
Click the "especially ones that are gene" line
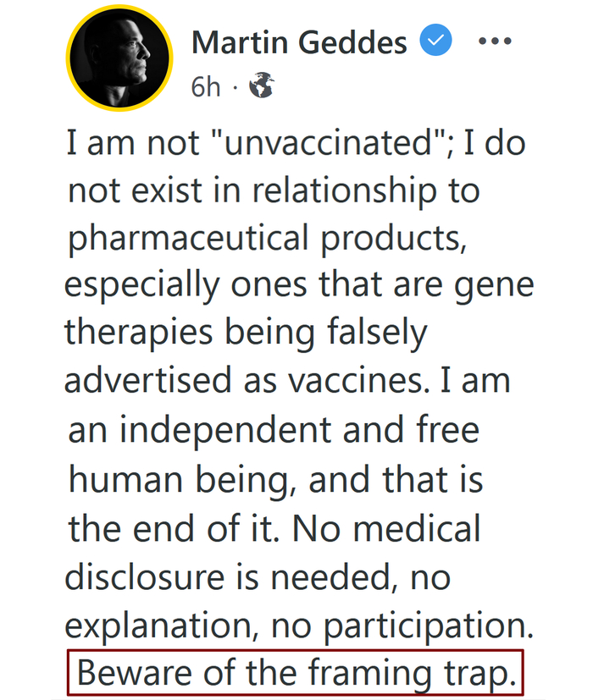click(x=299, y=286)
